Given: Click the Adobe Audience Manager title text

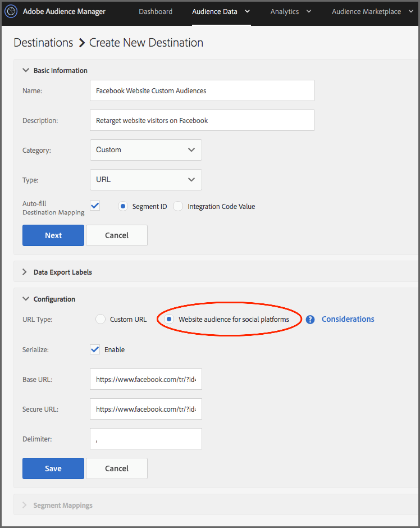Looking at the screenshot, I should [x=64, y=11].
